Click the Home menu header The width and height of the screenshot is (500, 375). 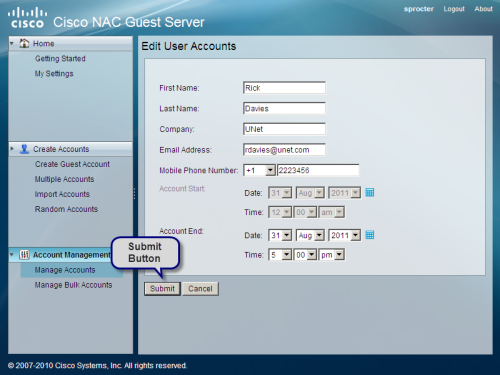tap(70, 43)
